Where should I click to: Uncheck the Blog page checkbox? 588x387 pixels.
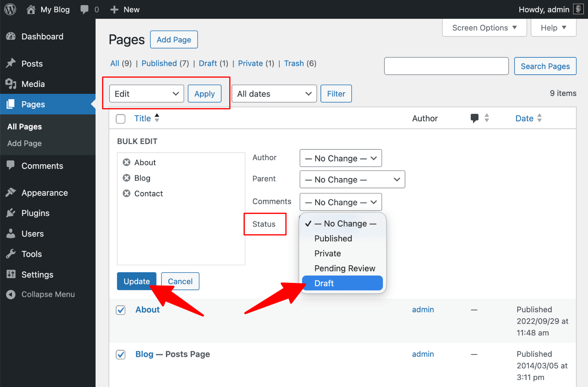[121, 354]
